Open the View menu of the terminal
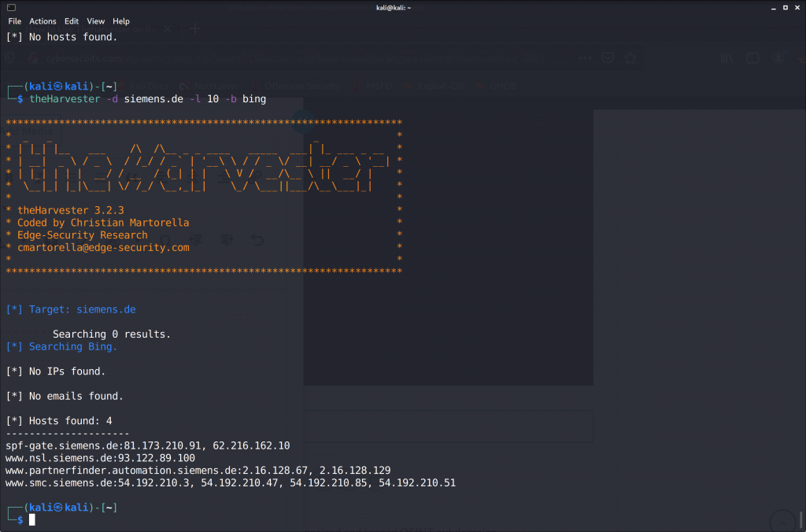Image resolution: width=806 pixels, height=532 pixels. click(95, 21)
